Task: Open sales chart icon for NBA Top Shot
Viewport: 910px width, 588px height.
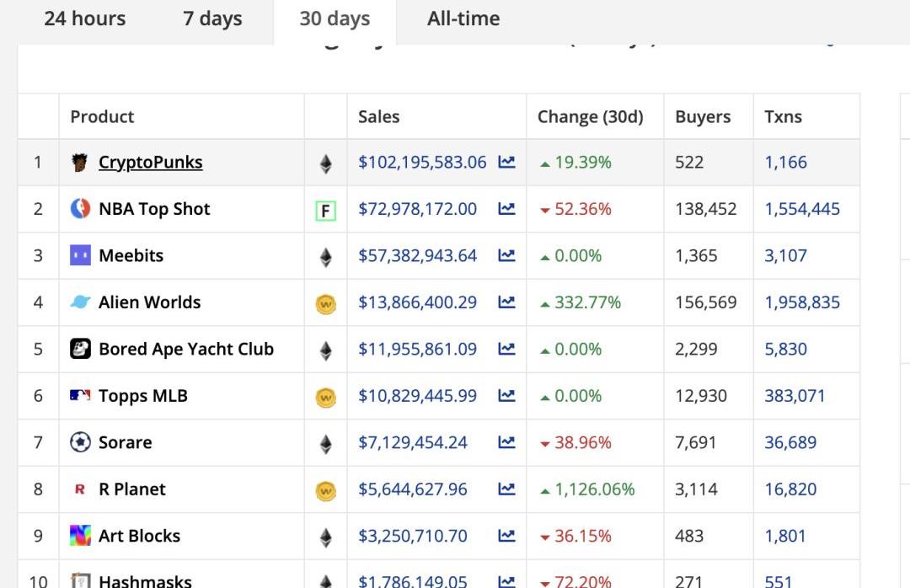Action: (x=506, y=208)
